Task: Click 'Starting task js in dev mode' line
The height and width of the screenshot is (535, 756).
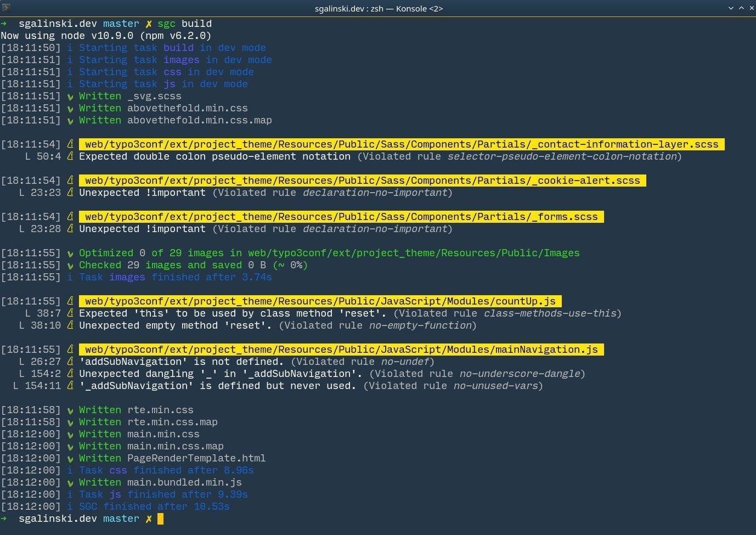Action: point(163,84)
